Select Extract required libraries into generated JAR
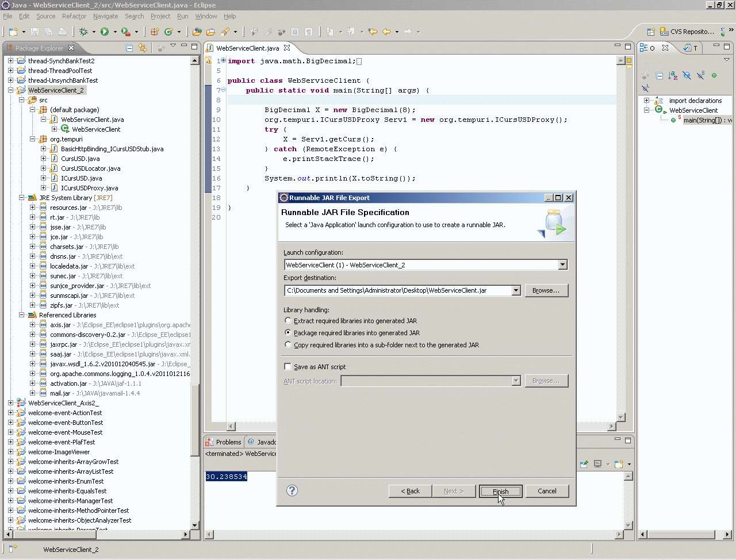Image resolution: width=736 pixels, height=560 pixels. [288, 321]
